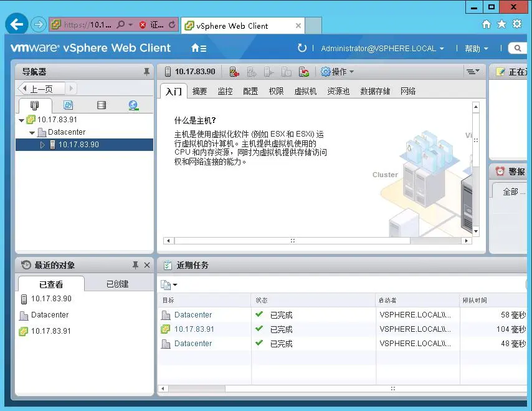Collapse the Datacenter tree node
This screenshot has width=532, height=411.
[32, 133]
